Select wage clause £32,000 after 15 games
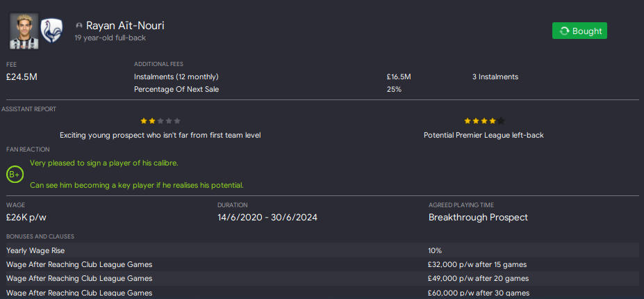Image resolution: width=644 pixels, height=299 pixels. point(479,264)
